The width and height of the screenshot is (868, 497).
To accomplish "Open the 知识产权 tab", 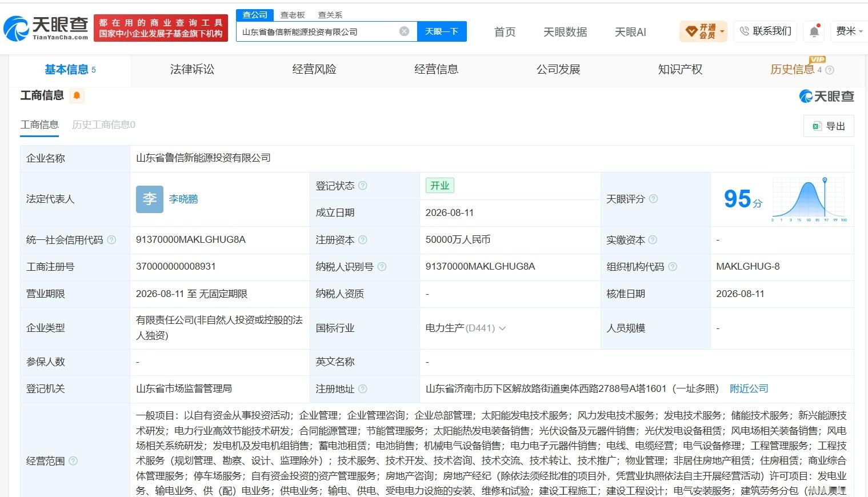I will pos(680,70).
